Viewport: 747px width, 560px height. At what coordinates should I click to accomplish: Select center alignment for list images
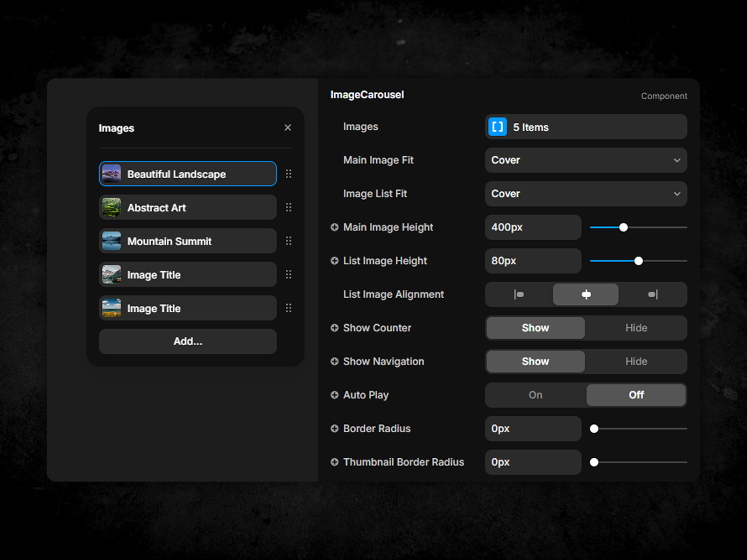tap(586, 294)
